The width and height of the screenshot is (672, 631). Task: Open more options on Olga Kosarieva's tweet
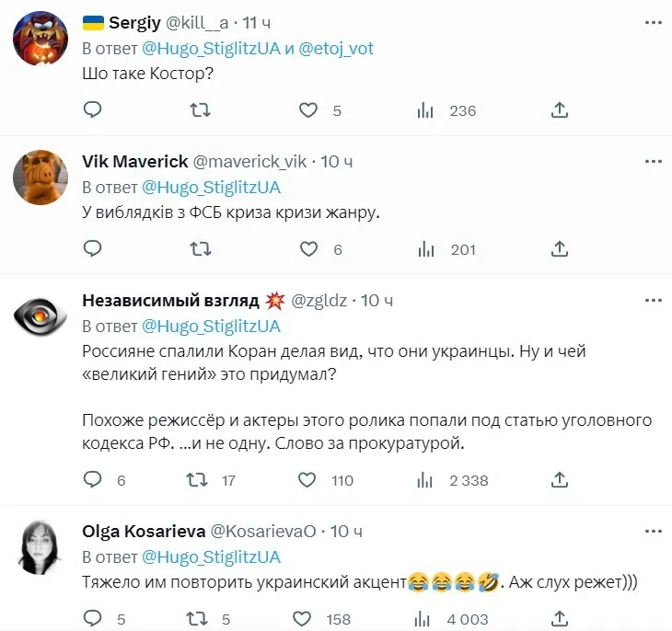[x=653, y=532]
